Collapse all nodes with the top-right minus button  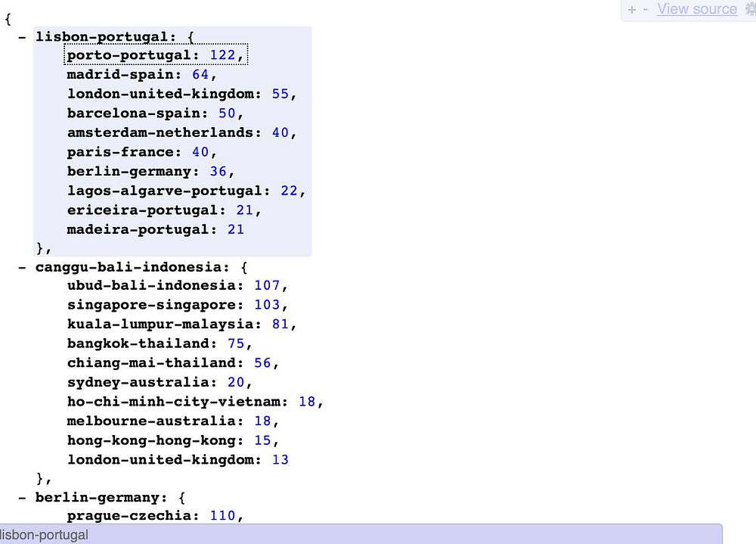645,10
